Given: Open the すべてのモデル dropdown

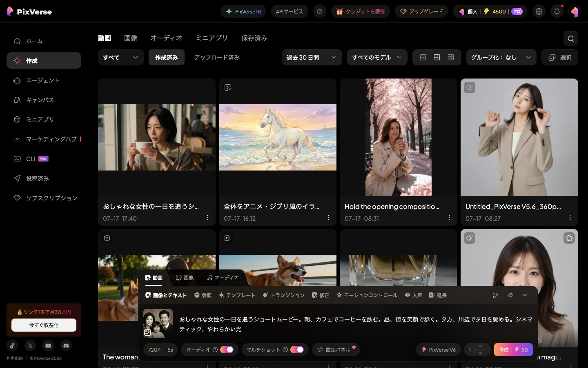Looking at the screenshot, I should pyautogui.click(x=377, y=57).
